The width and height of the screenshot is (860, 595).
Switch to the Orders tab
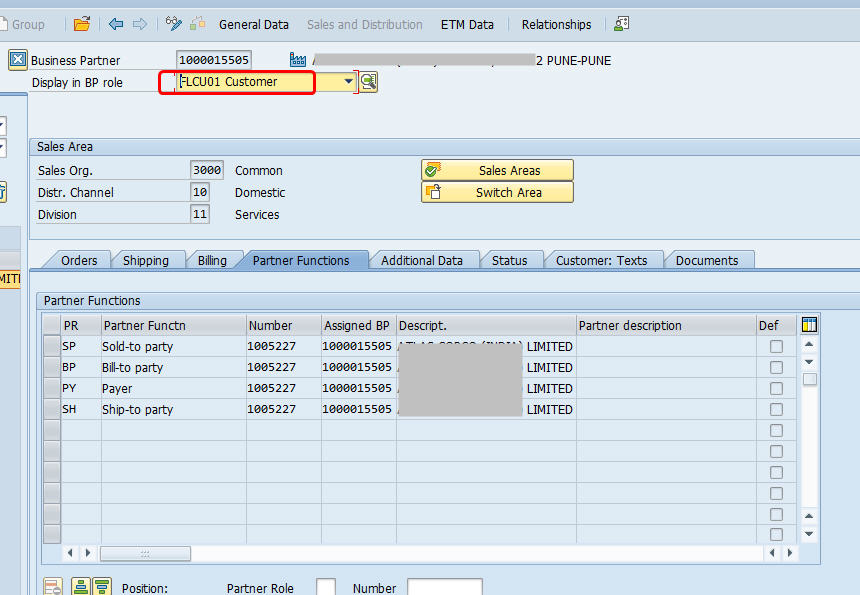[x=79, y=260]
